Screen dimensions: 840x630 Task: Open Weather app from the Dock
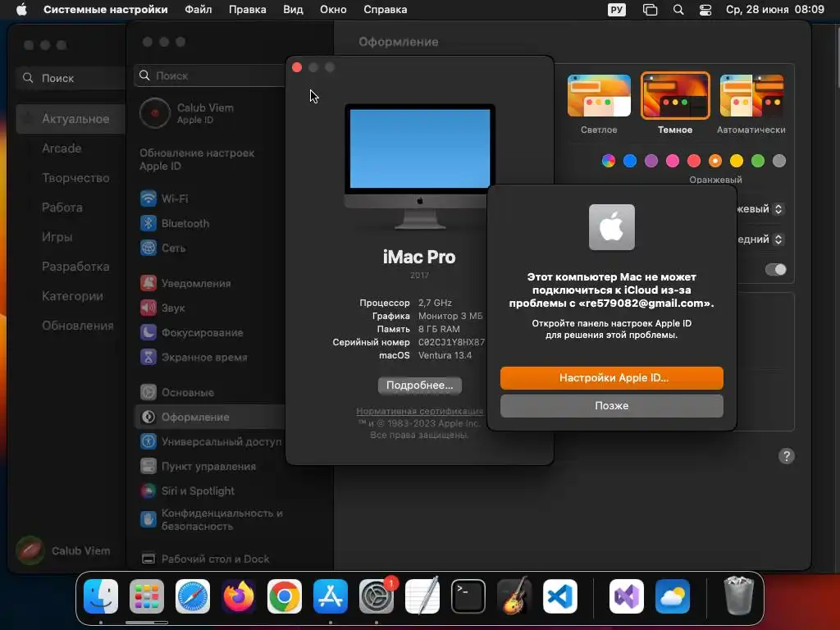pyautogui.click(x=673, y=596)
